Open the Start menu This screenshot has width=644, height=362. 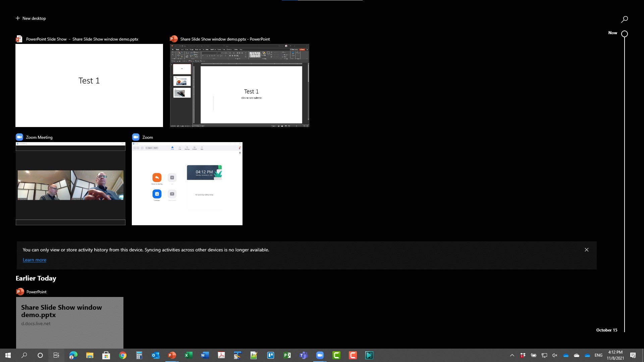coord(7,355)
